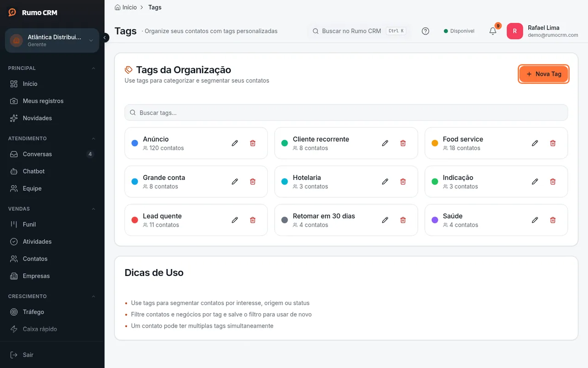Click the Nova Tag button
The width and height of the screenshot is (588, 368).
pyautogui.click(x=543, y=74)
